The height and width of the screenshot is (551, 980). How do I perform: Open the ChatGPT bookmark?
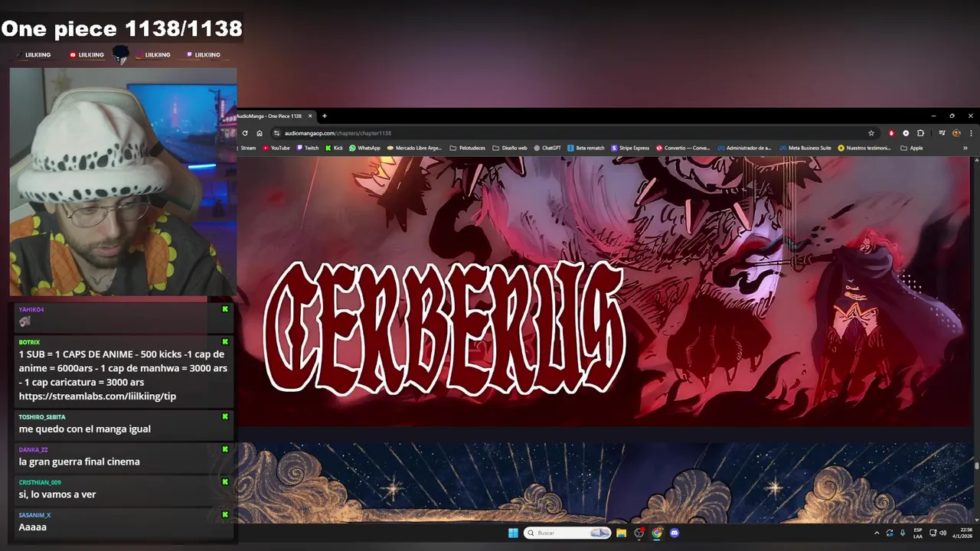click(x=547, y=148)
